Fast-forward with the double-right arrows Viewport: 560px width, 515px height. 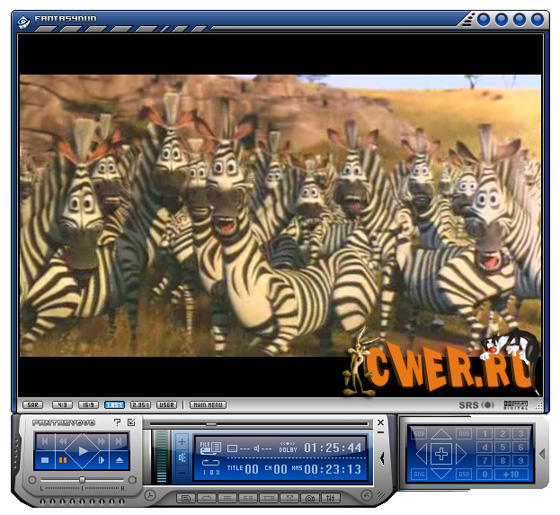pyautogui.click(x=101, y=441)
